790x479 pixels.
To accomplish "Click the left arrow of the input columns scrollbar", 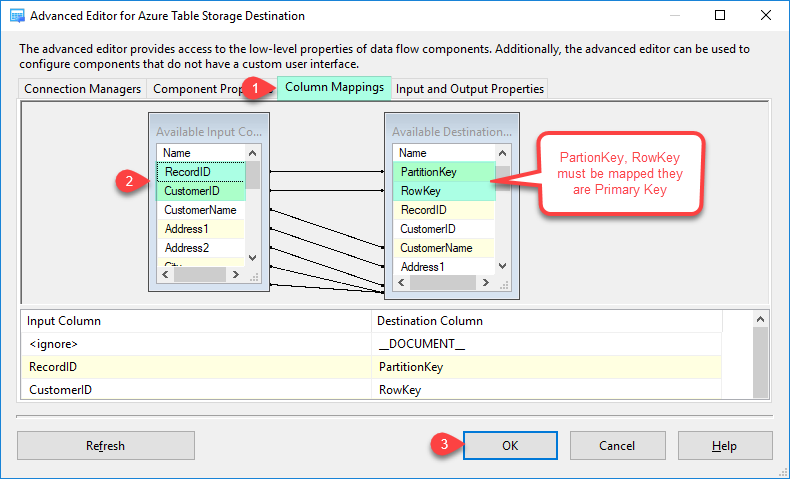I will pos(165,275).
